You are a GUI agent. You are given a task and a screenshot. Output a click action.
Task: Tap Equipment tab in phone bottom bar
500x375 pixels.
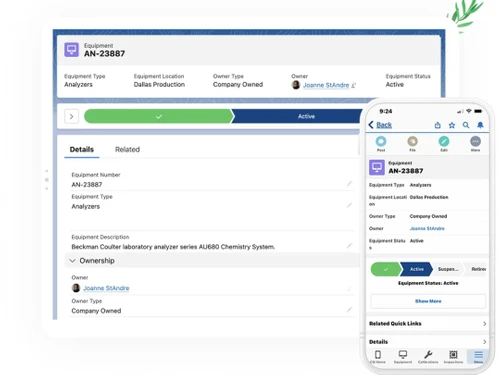[x=403, y=356]
